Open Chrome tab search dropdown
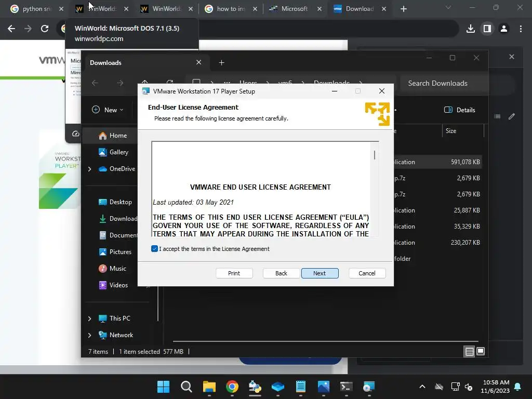The height and width of the screenshot is (399, 532). [x=448, y=7]
